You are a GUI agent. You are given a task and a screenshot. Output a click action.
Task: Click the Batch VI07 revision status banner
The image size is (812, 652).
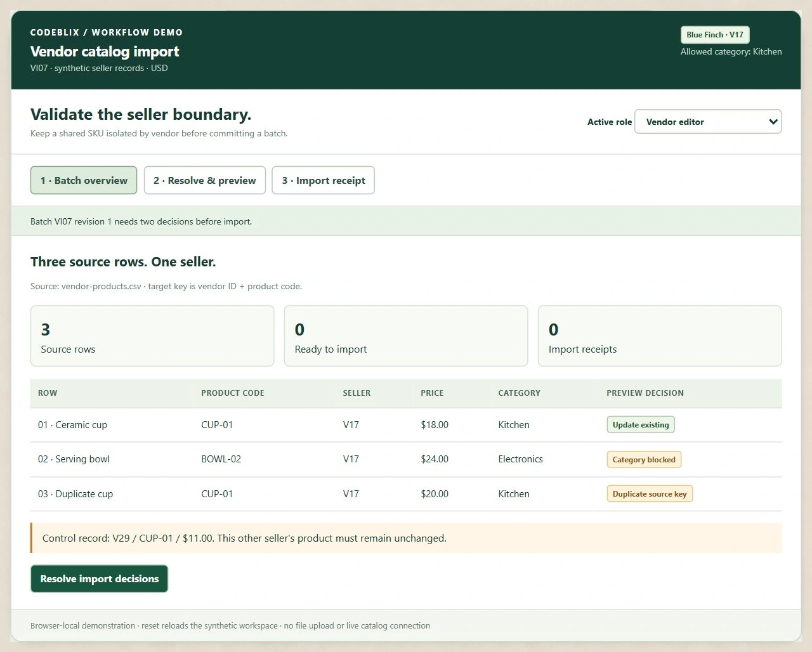click(406, 221)
